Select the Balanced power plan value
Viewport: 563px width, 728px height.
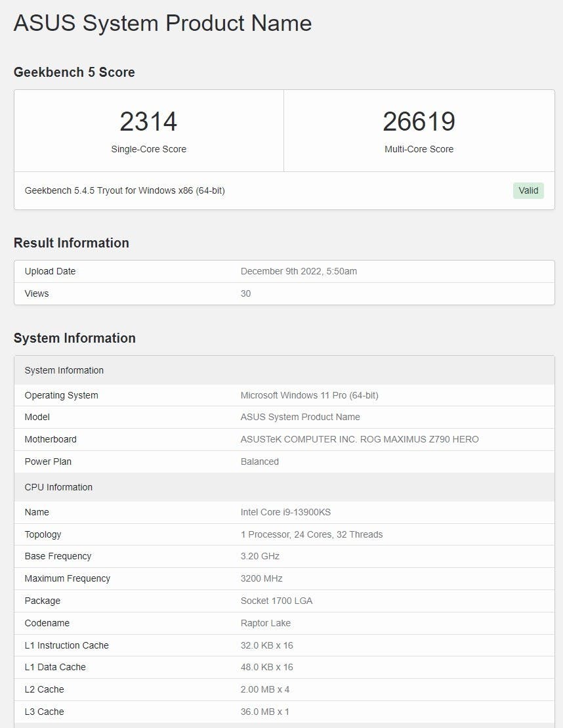pos(259,461)
